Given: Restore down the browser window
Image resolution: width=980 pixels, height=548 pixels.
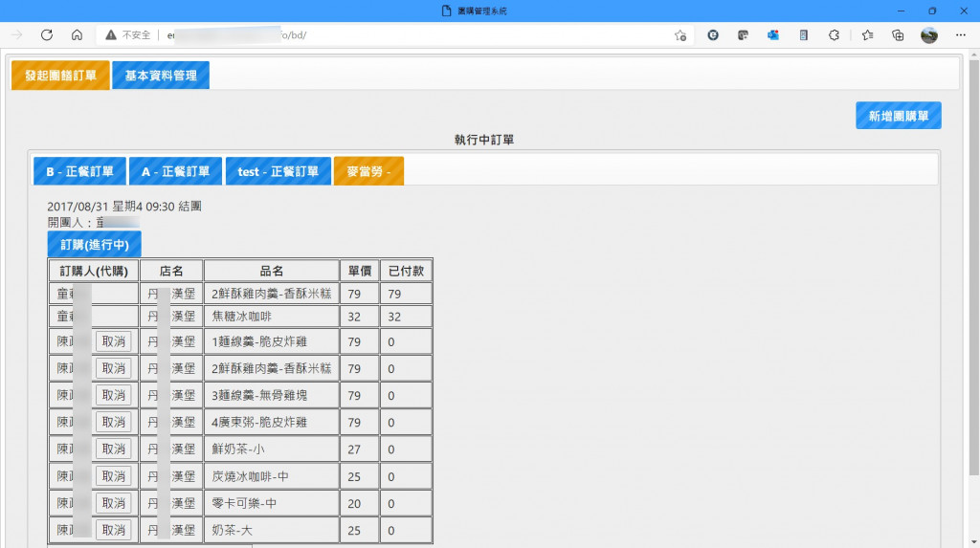Looking at the screenshot, I should tap(932, 11).
